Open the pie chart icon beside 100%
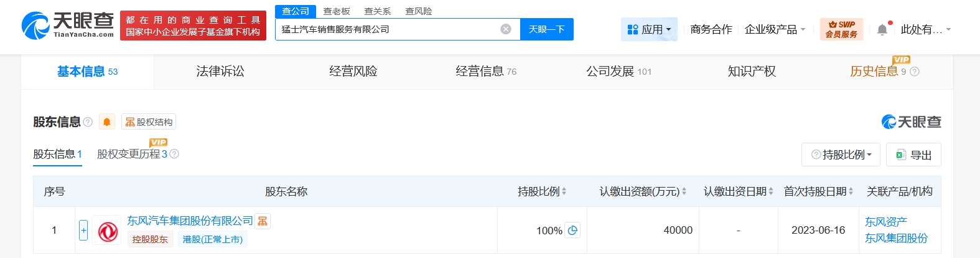The height and width of the screenshot is (258, 980). 573,230
